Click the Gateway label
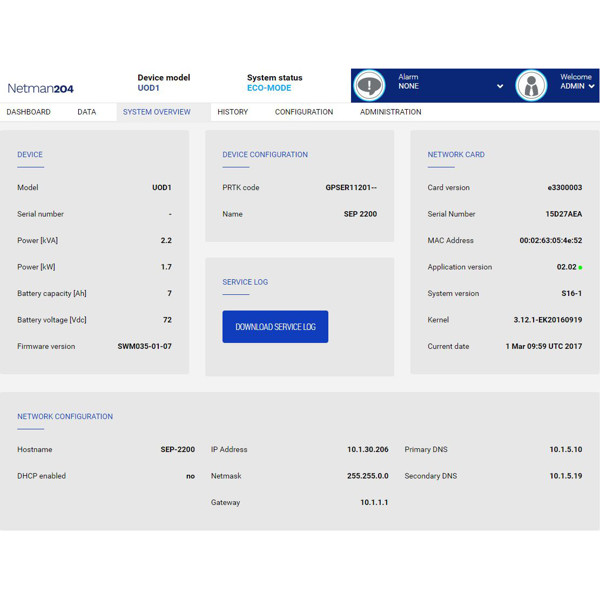 [225, 502]
